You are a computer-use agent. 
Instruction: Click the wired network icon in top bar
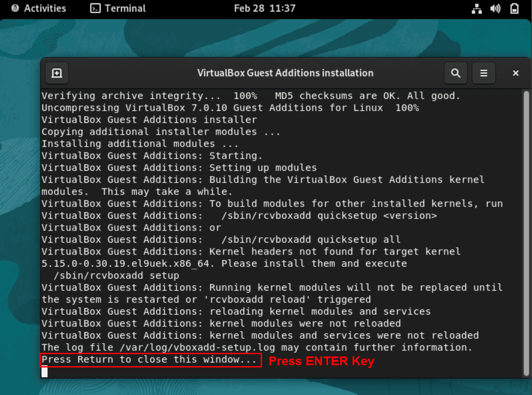[x=476, y=8]
